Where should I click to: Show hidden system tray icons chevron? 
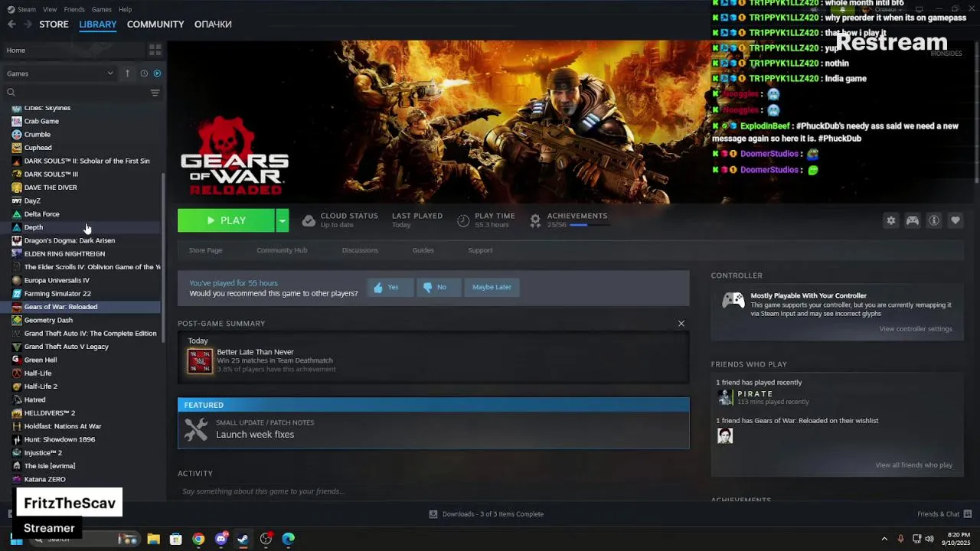(x=884, y=539)
